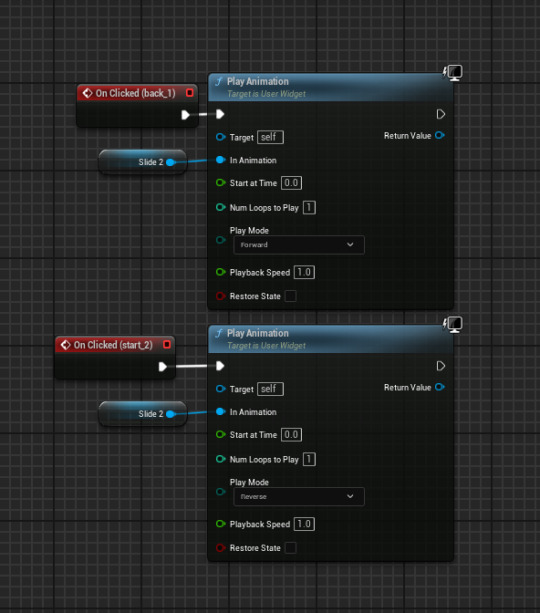540x613 pixels.
Task: Enable Restore State on Reverse Play Animation node
Action: (x=291, y=548)
